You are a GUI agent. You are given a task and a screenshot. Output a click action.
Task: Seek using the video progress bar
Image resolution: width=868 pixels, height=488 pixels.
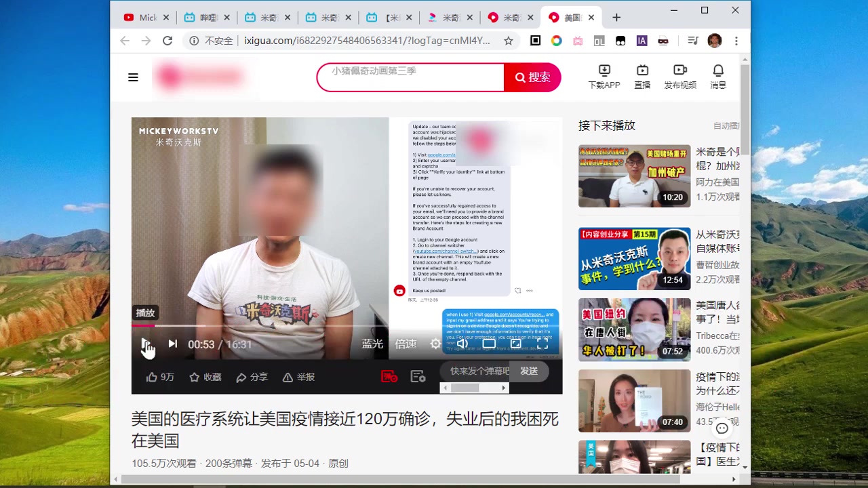click(347, 326)
